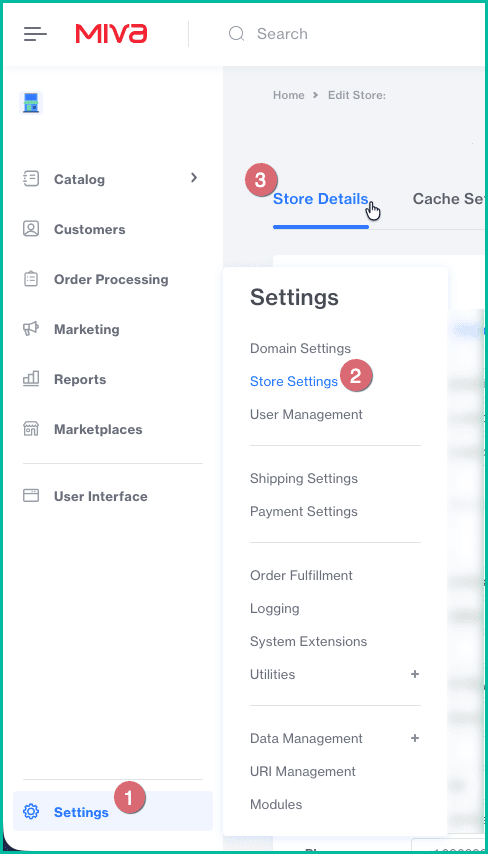Go to Home breadcrumb link

pyautogui.click(x=289, y=95)
